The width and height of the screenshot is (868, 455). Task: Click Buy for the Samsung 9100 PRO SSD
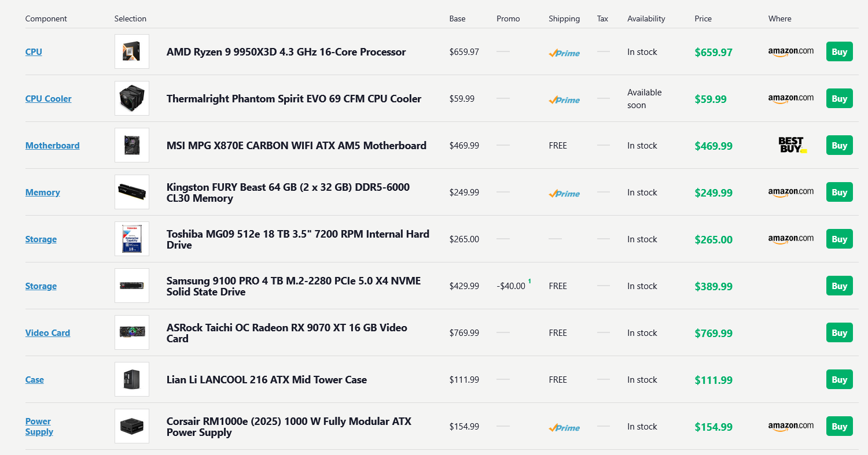(x=839, y=286)
